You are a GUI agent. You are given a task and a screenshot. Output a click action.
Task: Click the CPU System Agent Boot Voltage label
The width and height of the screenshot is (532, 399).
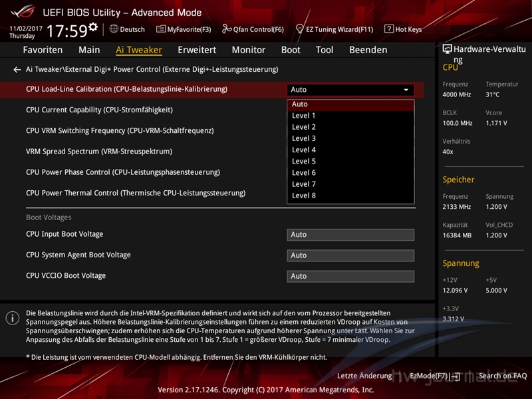(x=78, y=255)
